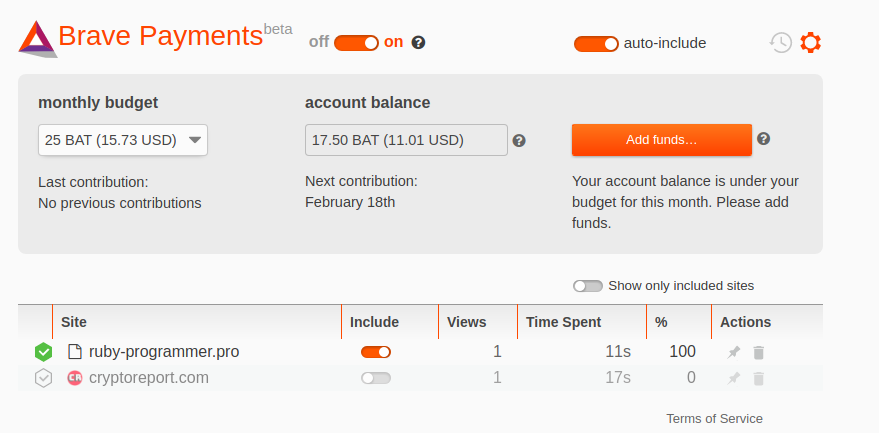Click the Add funds button

(x=661, y=140)
